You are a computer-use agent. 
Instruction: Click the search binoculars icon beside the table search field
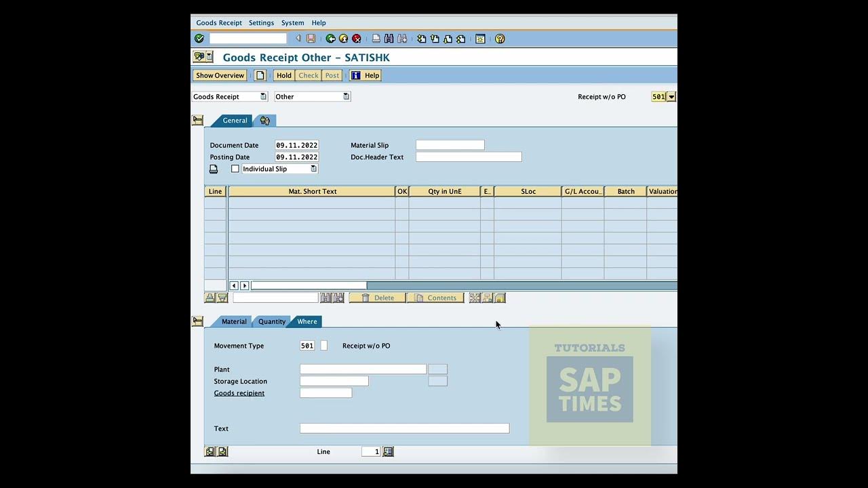pos(325,298)
